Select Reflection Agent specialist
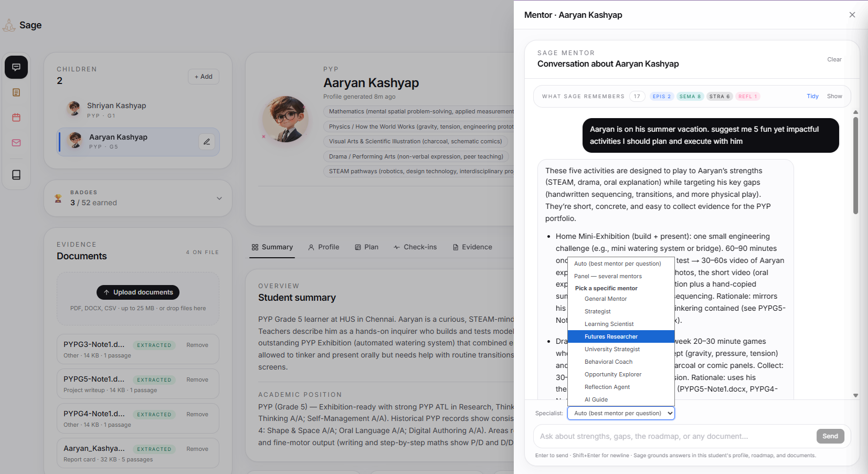The width and height of the screenshot is (868, 474). pos(621,387)
